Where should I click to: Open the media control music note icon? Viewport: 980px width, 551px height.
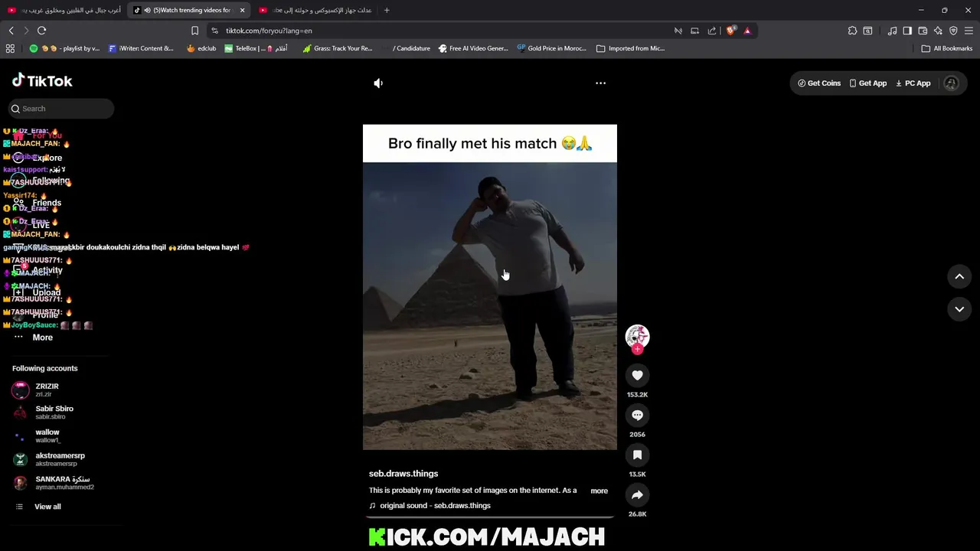click(x=892, y=31)
